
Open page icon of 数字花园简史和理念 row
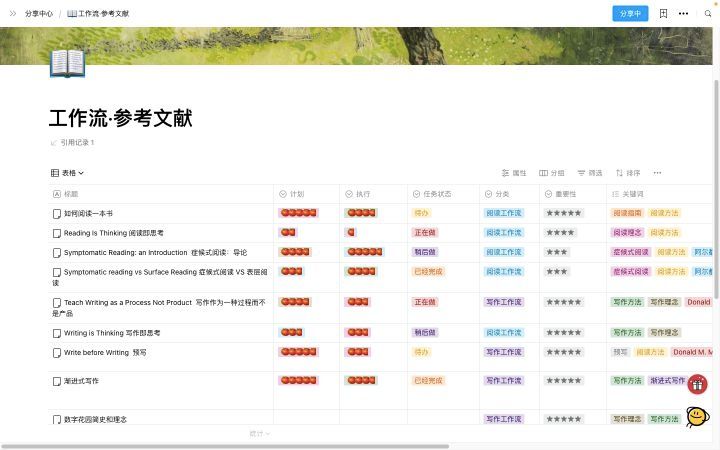point(56,419)
